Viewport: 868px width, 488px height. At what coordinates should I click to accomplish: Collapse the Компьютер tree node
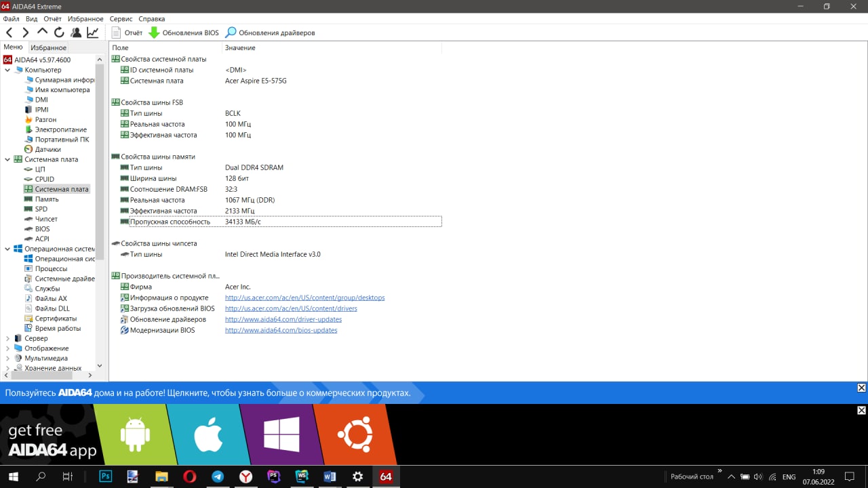click(x=7, y=70)
